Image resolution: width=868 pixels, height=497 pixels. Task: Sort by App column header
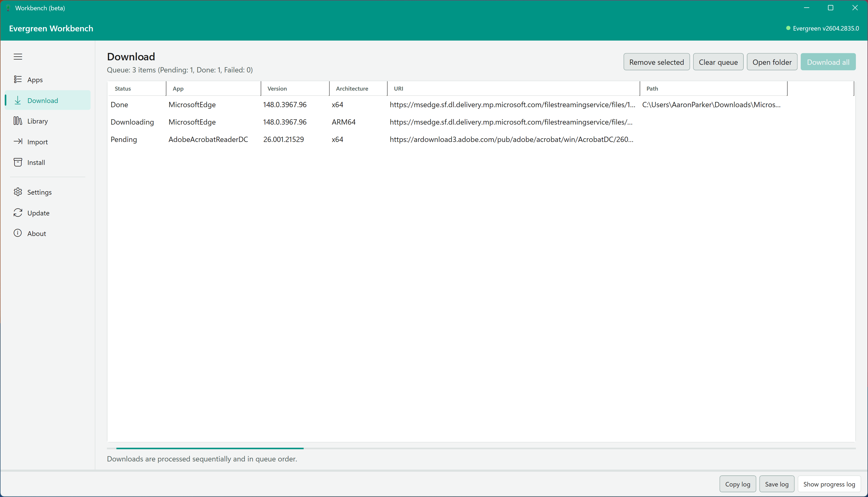214,88
